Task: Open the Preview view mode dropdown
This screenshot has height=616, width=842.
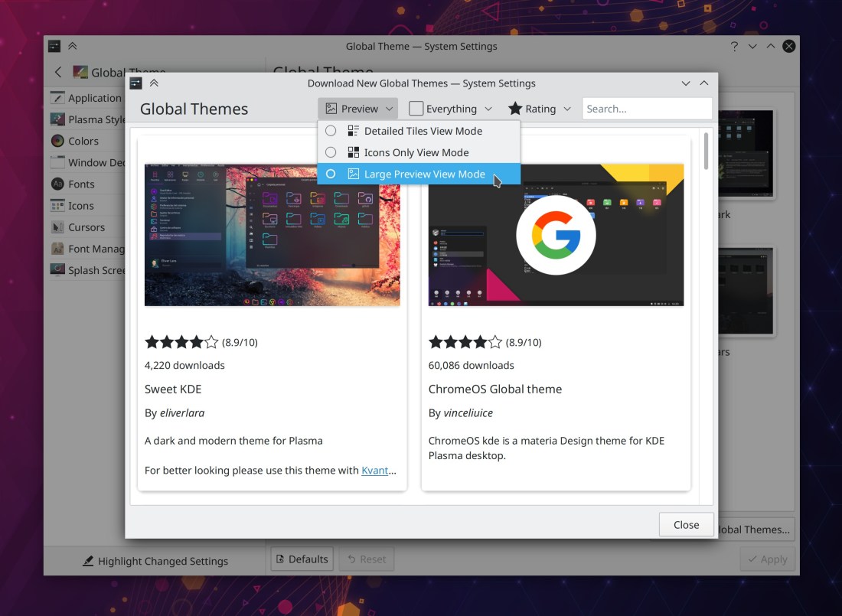Action: tap(359, 109)
